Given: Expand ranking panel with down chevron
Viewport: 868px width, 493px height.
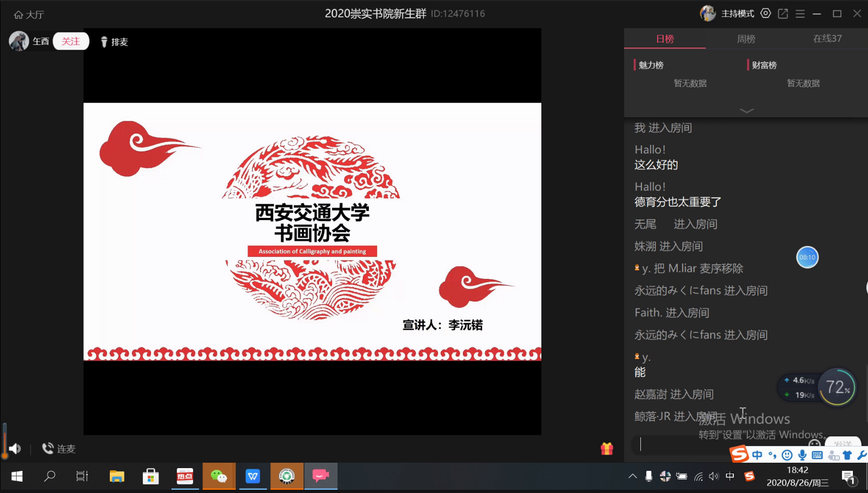Looking at the screenshot, I should pos(747,110).
